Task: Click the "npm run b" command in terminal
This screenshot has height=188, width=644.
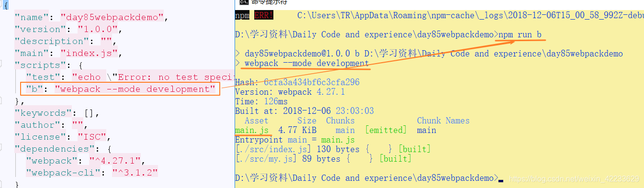Action: tap(520, 34)
